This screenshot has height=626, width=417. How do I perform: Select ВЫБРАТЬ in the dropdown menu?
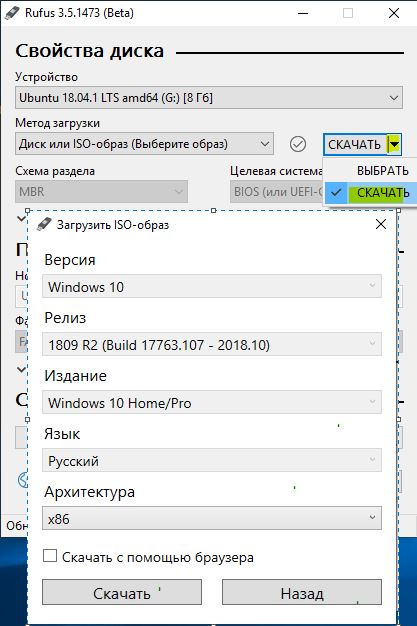[x=383, y=171]
